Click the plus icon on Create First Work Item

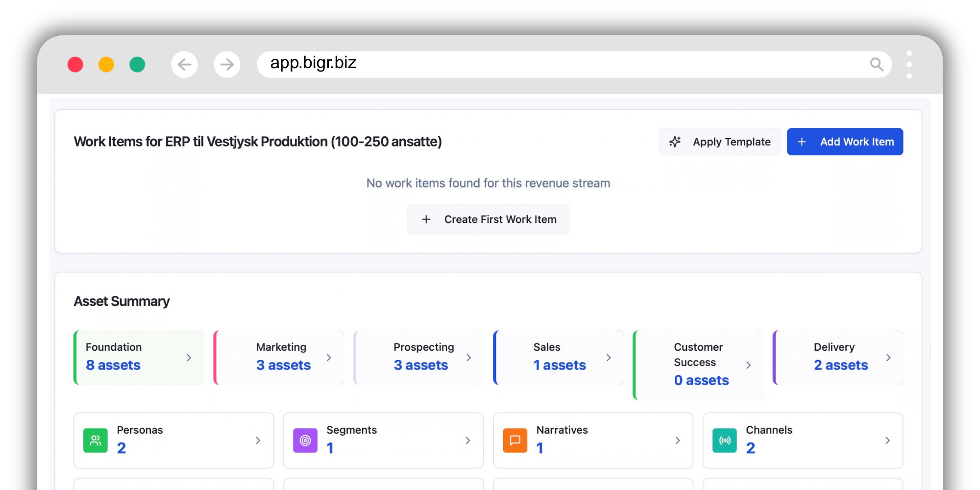[x=426, y=219]
